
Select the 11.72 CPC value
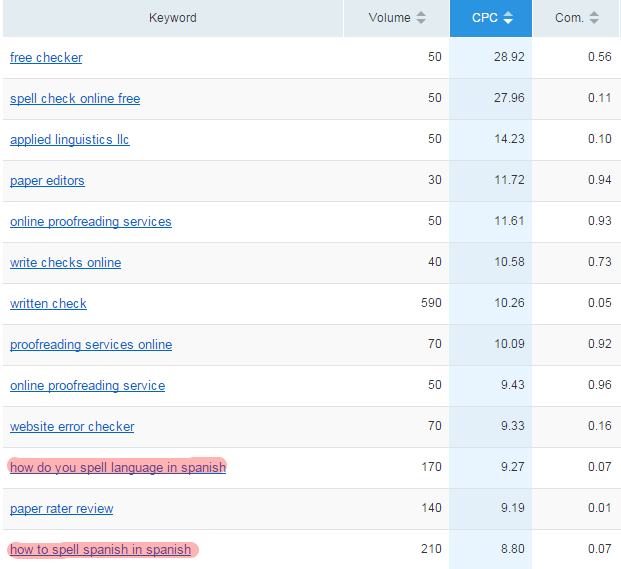509,180
